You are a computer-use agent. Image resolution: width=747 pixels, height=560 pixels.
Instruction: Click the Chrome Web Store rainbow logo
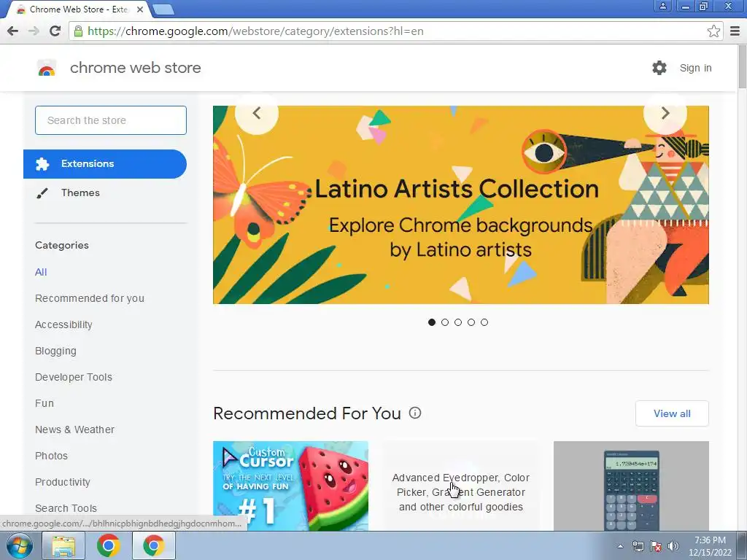tap(47, 68)
